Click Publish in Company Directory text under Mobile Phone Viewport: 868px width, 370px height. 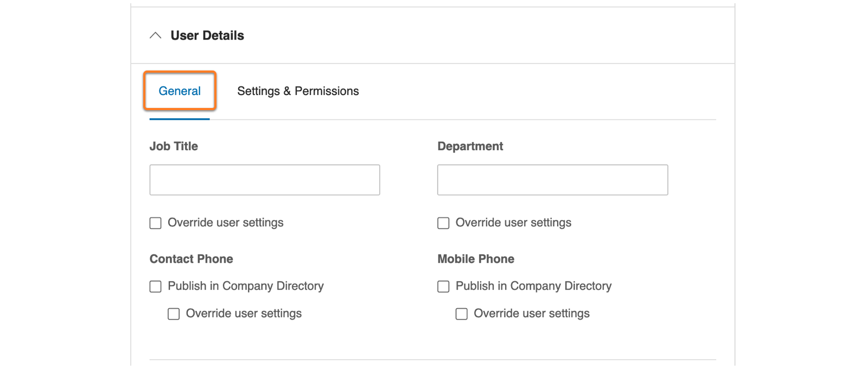click(x=533, y=286)
